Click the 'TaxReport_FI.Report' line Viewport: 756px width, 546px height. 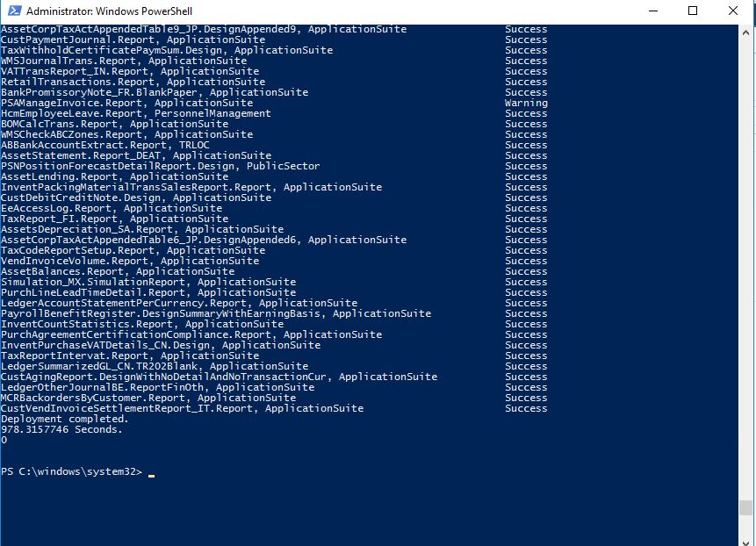tap(115, 219)
